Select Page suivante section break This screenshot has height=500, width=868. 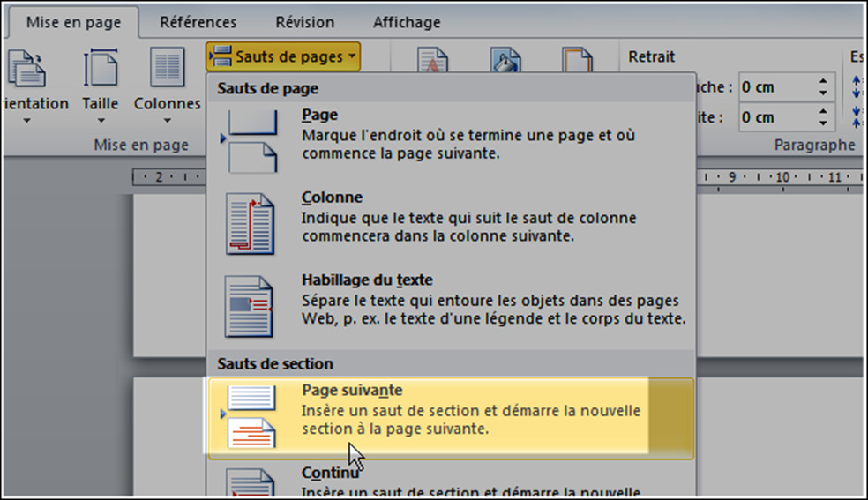pos(450,410)
